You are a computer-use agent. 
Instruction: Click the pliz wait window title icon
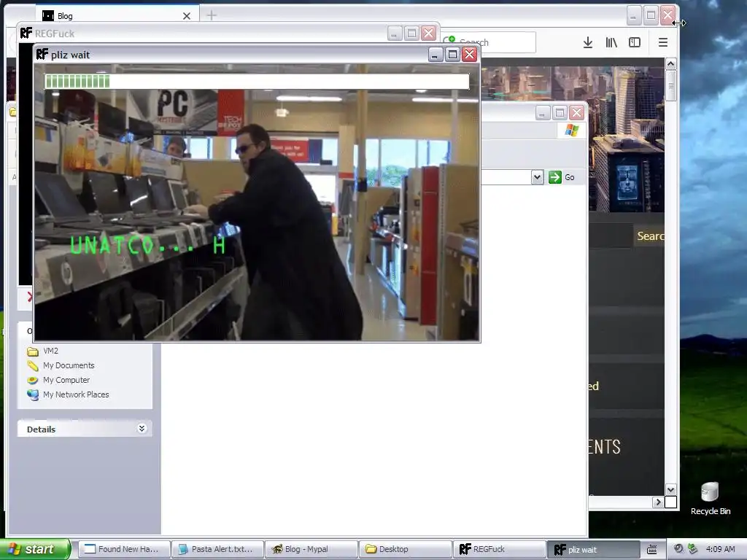(42, 54)
